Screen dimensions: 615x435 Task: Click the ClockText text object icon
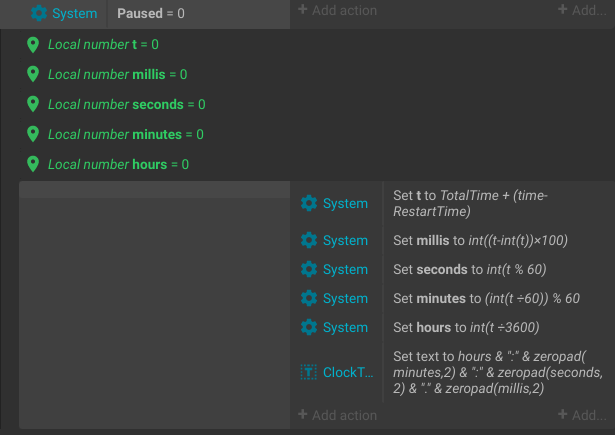pos(309,372)
